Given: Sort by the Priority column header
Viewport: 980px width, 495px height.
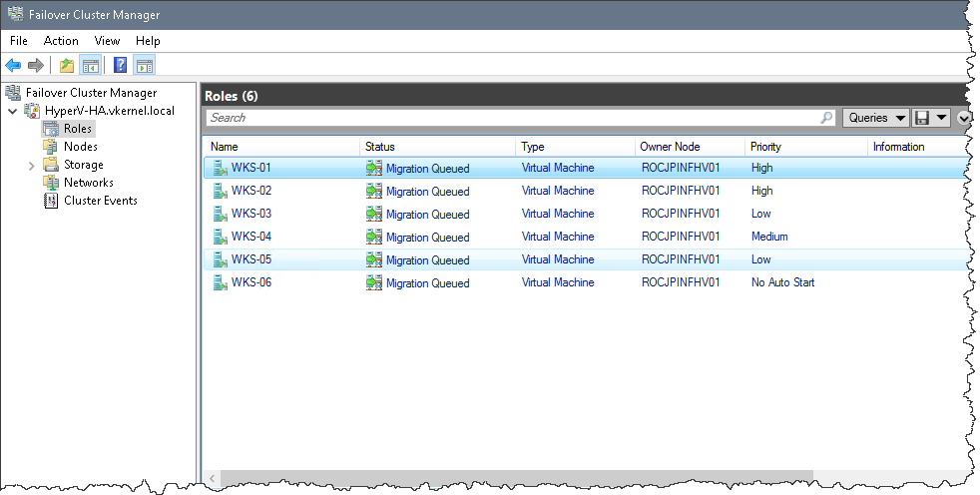Looking at the screenshot, I should coord(806,147).
